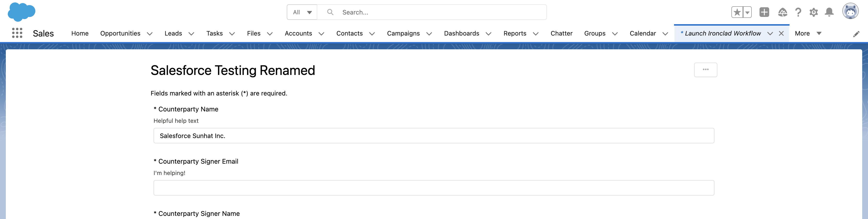This screenshot has width=868, height=219.
Task: Open Global Actions plus icon
Action: pyautogui.click(x=764, y=12)
